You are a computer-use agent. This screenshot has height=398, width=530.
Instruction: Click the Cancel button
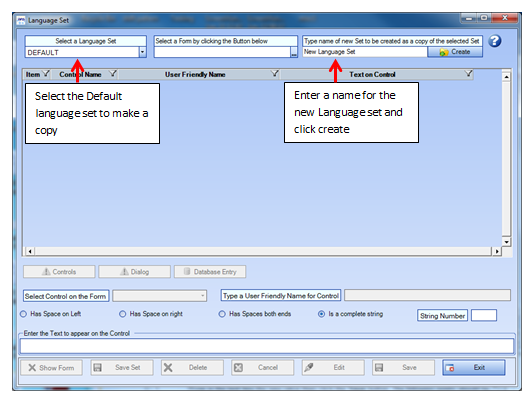pyautogui.click(x=263, y=368)
